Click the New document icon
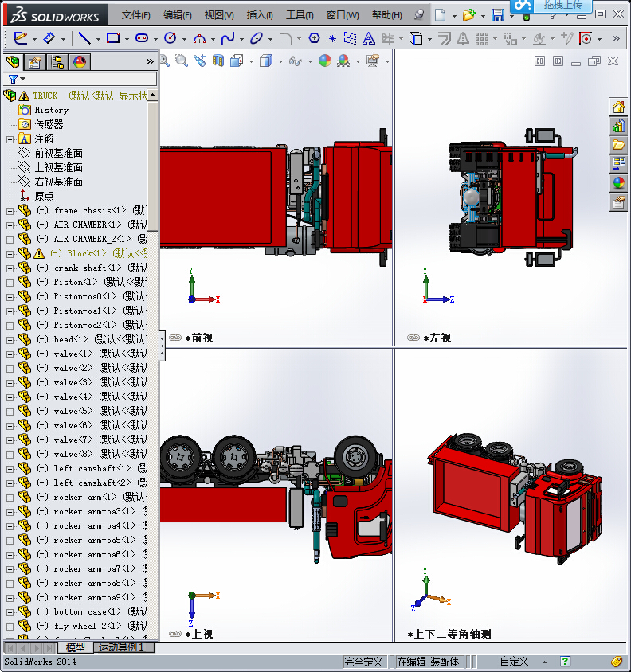 tap(440, 15)
